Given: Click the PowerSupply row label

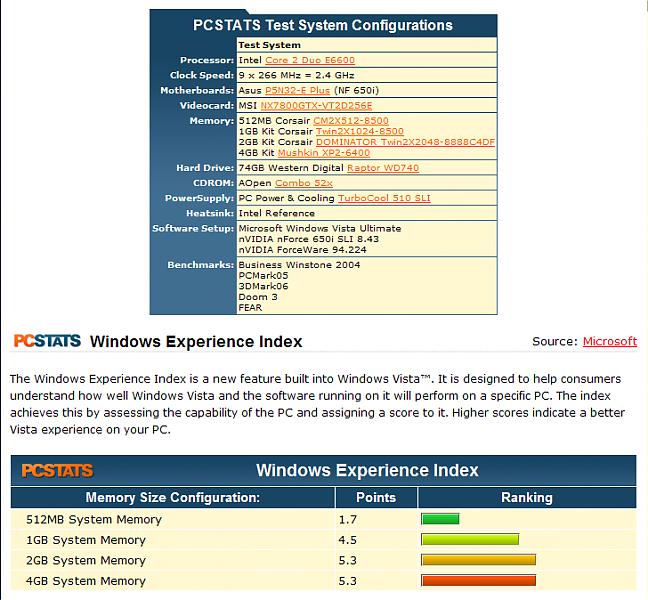Looking at the screenshot, I should pos(199,198).
